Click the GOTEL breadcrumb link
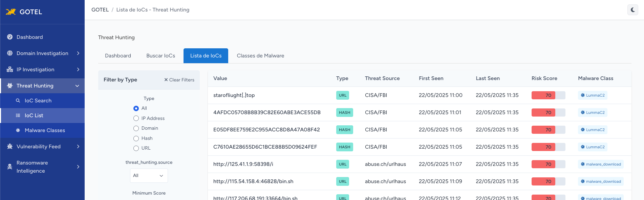This screenshot has width=644, height=200. click(100, 10)
